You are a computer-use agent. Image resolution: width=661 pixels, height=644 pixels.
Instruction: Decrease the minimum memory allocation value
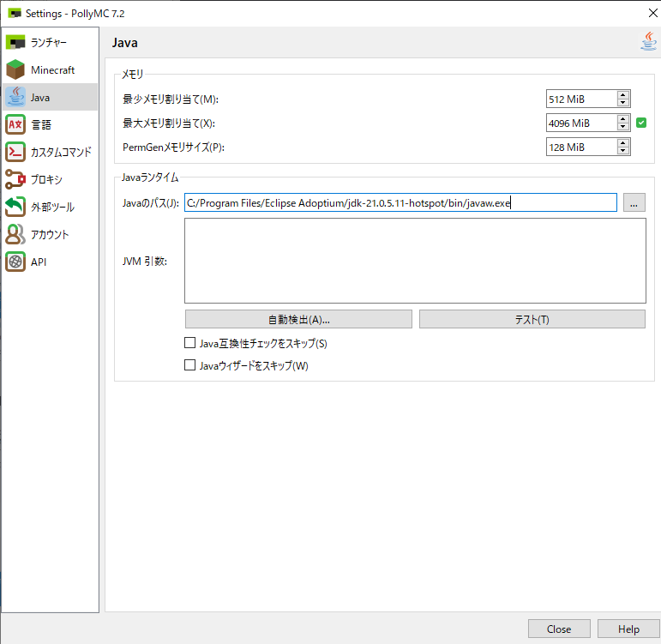(622, 103)
